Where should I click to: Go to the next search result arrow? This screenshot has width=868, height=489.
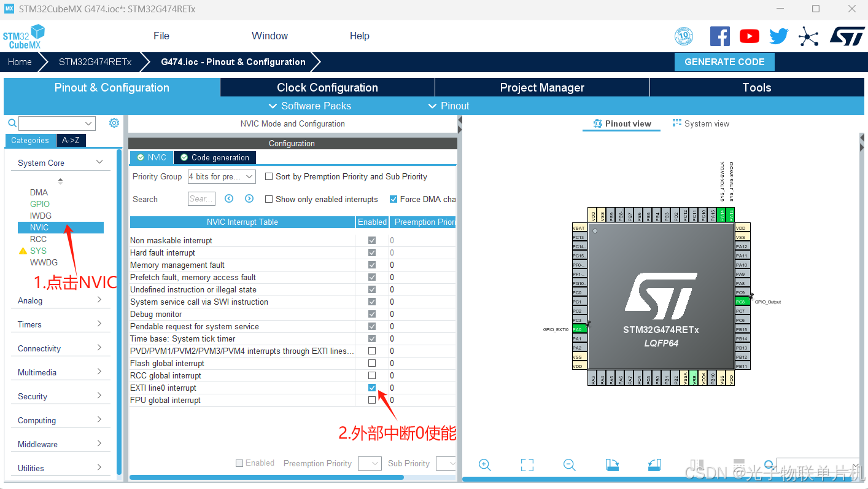click(x=249, y=198)
